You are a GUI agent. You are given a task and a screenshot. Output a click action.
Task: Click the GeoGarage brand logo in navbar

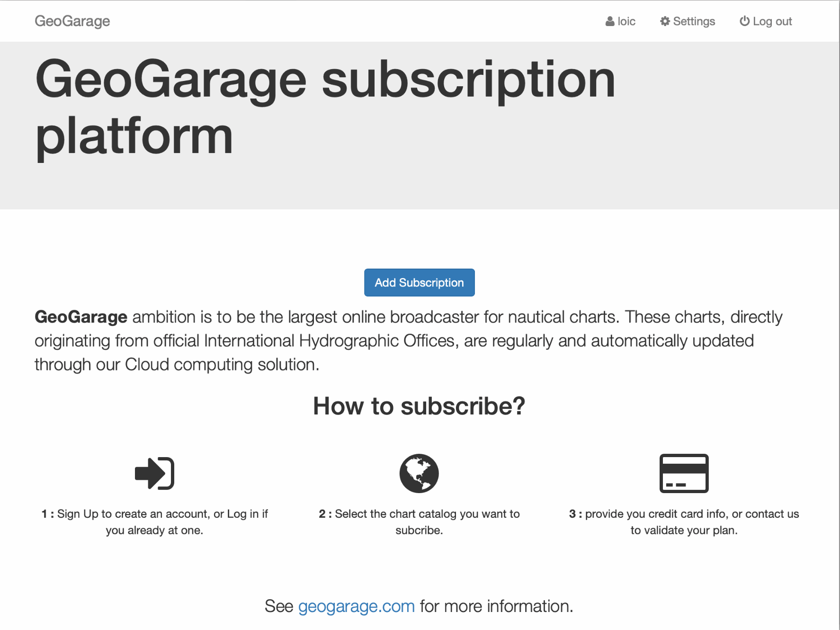pyautogui.click(x=72, y=21)
